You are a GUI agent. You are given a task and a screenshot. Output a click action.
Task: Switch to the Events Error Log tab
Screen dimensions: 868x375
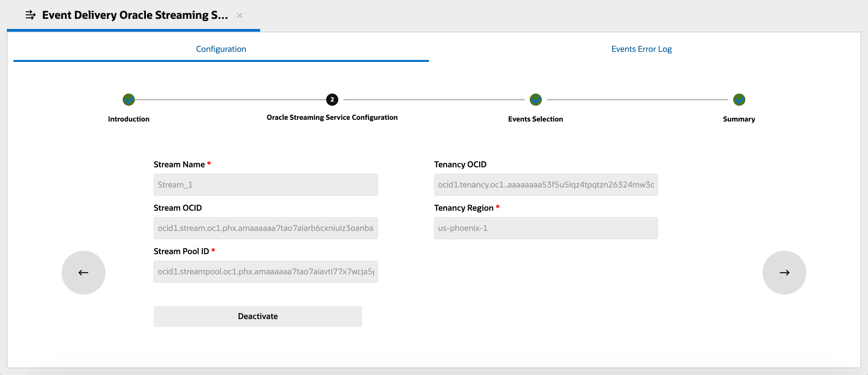click(641, 49)
